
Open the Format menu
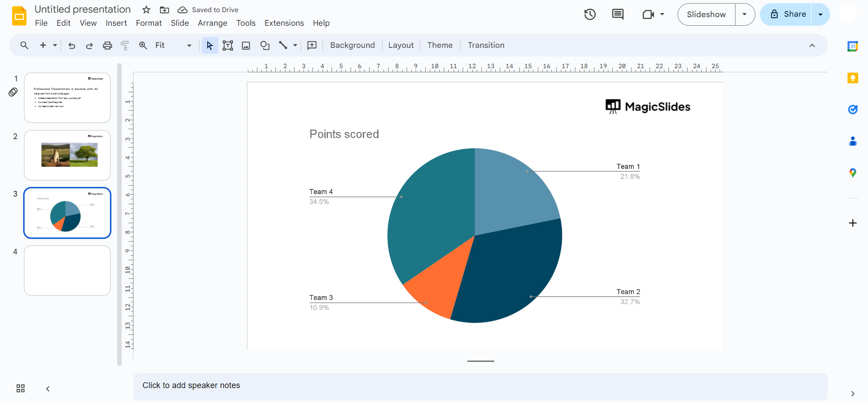pos(149,23)
